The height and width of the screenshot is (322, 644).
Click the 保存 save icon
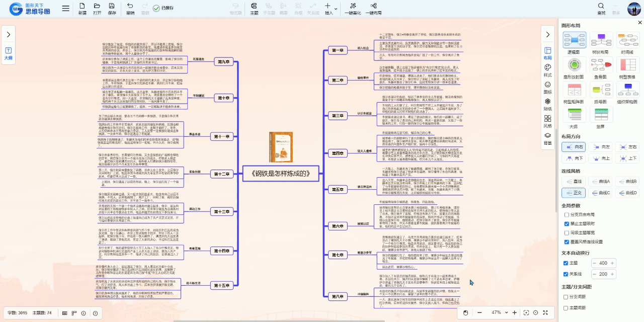coord(112,9)
